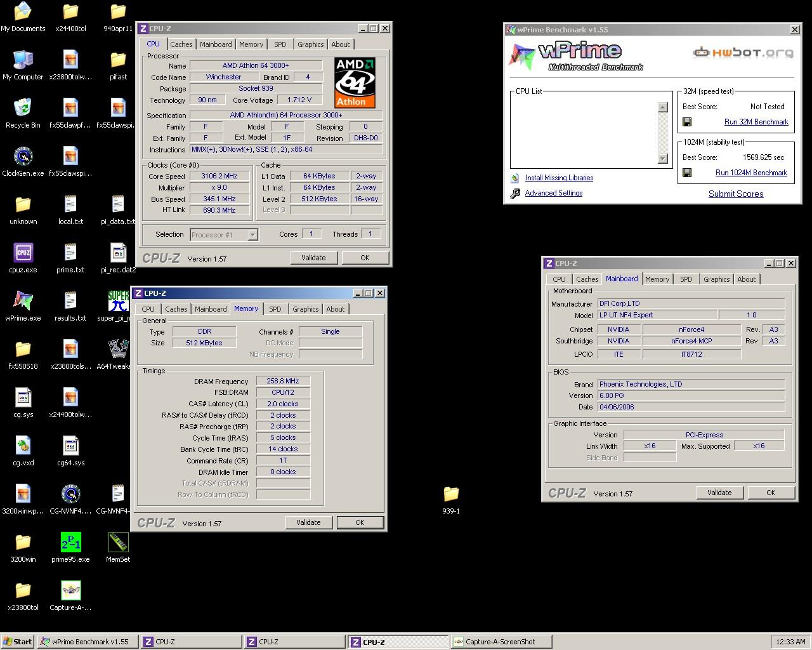Open Graphics tab in Mainboard window
The image size is (812, 650).
click(x=716, y=279)
